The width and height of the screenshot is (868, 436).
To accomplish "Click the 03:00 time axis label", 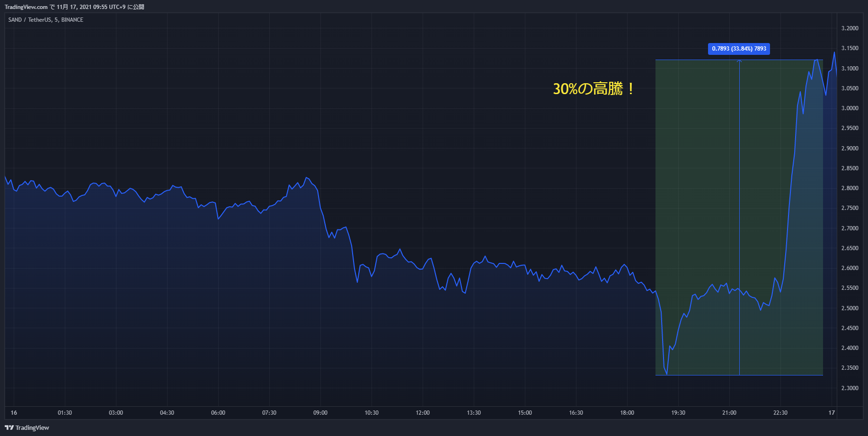I will (x=116, y=413).
